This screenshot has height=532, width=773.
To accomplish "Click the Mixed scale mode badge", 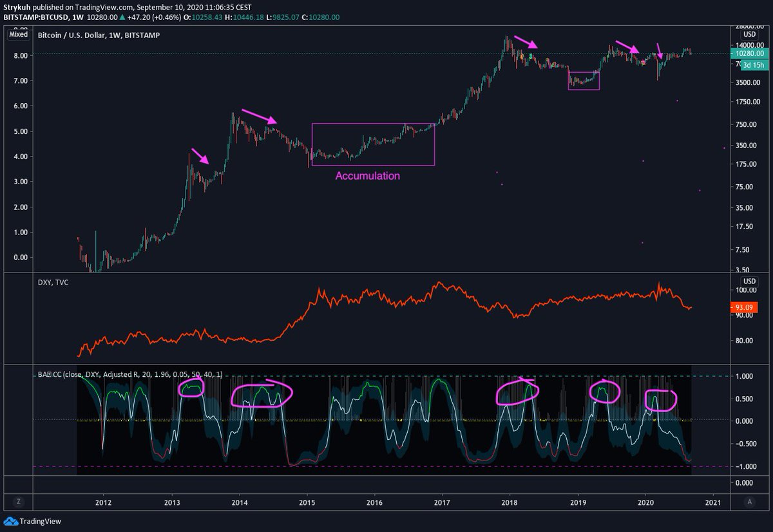I will (18, 35).
